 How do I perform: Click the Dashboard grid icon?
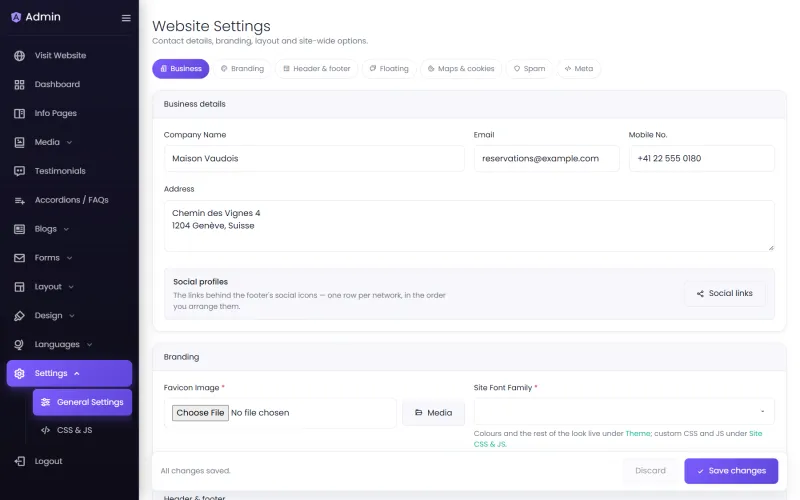click(19, 85)
